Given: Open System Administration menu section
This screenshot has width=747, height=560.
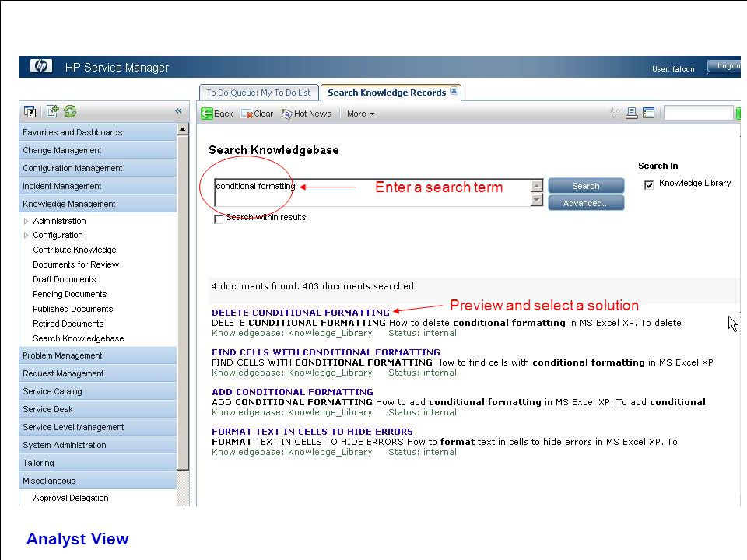Looking at the screenshot, I should 98,445.
